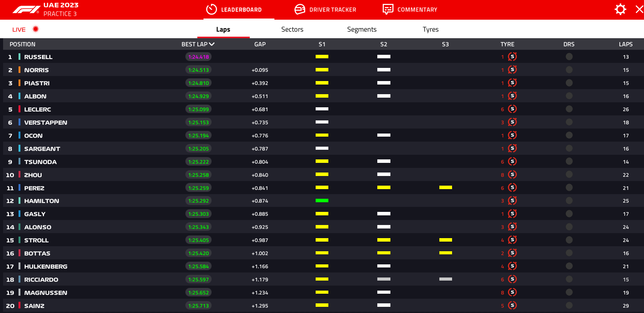This screenshot has height=313, width=644.
Task: Click the DRS column header
Action: coord(569,44)
